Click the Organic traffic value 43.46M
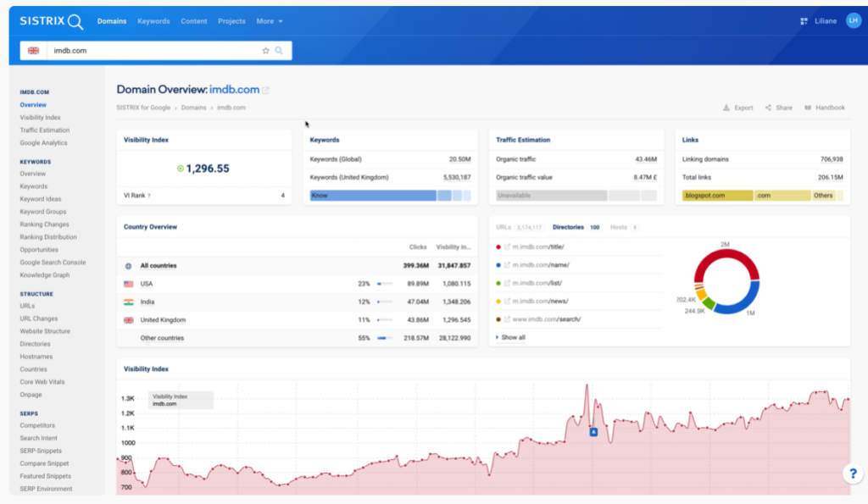This screenshot has width=868, height=504. click(645, 159)
